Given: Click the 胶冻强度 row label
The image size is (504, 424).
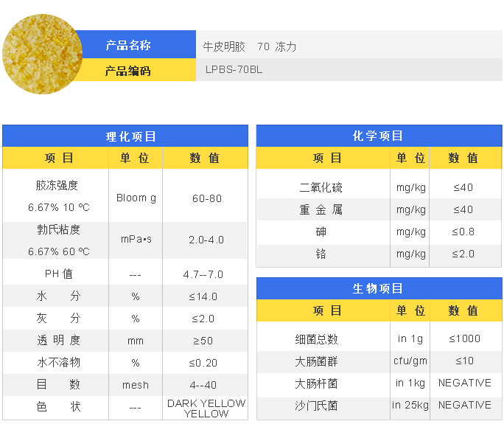Looking at the screenshot, I should (x=57, y=186).
